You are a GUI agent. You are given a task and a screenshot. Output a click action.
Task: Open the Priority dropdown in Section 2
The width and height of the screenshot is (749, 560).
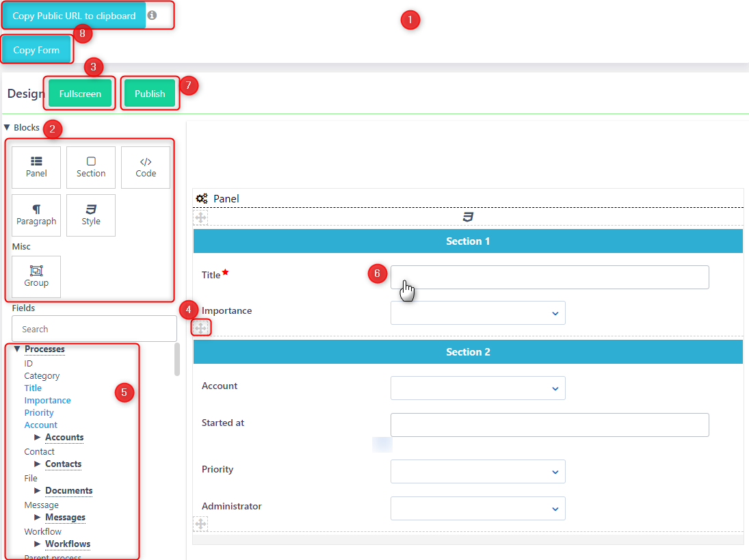478,472
